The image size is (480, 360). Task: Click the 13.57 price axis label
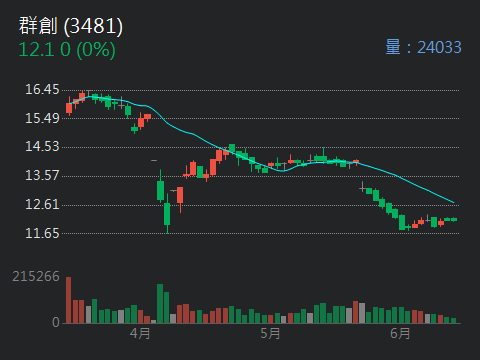[42, 175]
